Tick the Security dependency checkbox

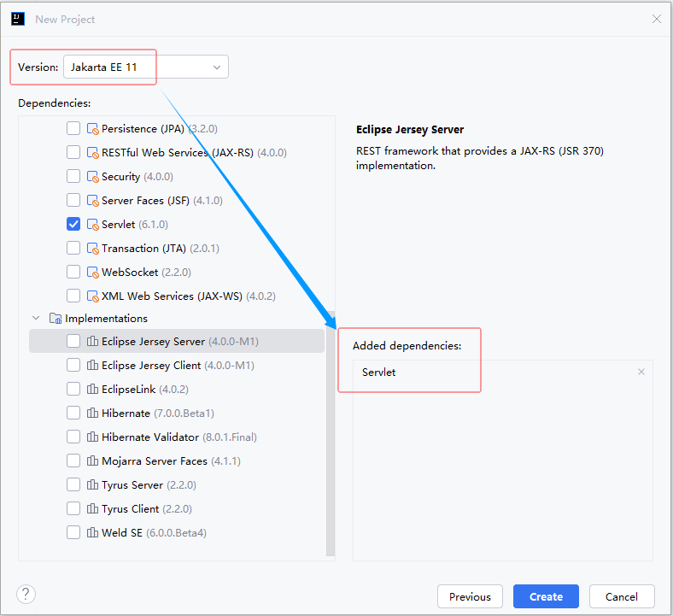[73, 176]
